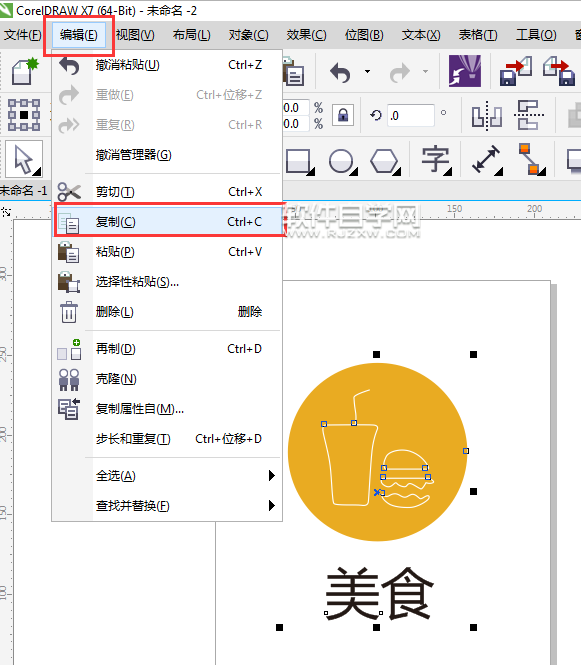This screenshot has width=581, height=665.
Task: Choose 再制(D) from the Edit menu
Action: pyautogui.click(x=167, y=349)
